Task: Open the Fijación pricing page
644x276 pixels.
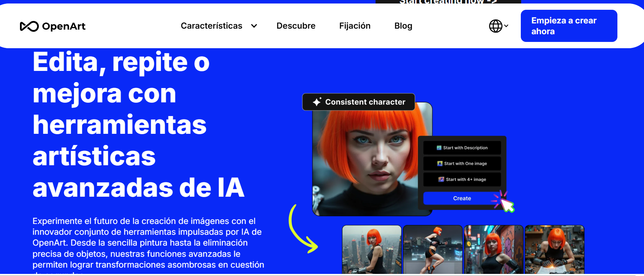Action: (x=355, y=26)
